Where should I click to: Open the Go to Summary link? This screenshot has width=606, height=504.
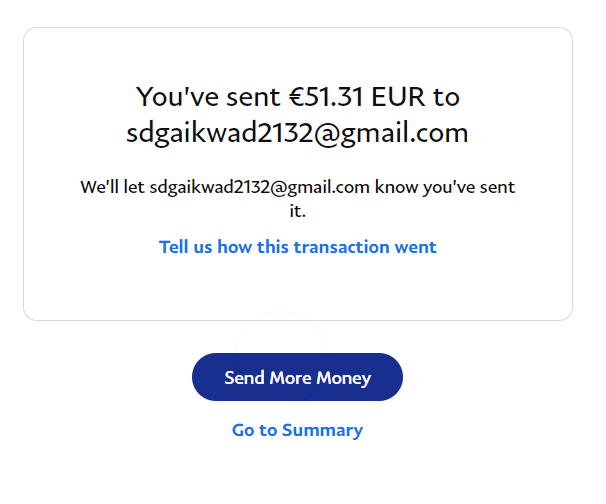pos(297,430)
